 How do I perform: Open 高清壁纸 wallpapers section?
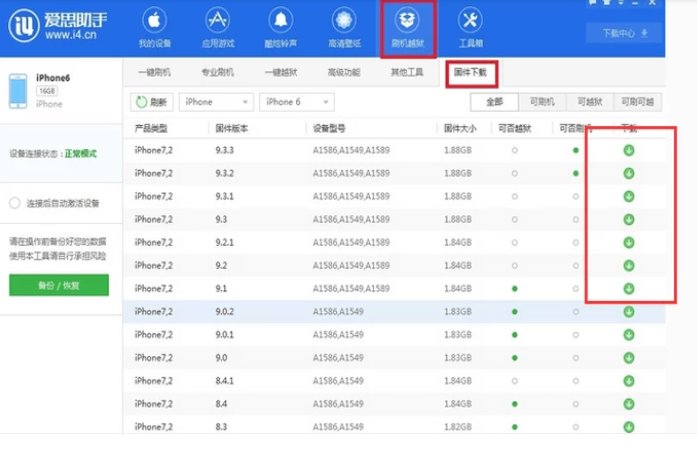click(x=344, y=28)
